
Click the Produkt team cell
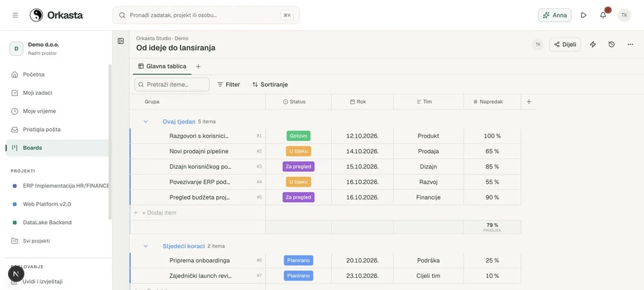click(429, 136)
